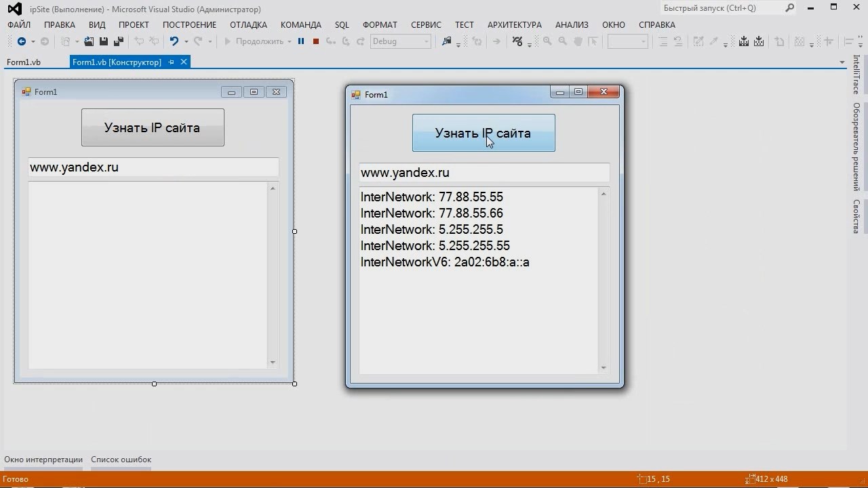
Task: Open the Navigate Backward dropdown arrow
Action: (x=33, y=42)
